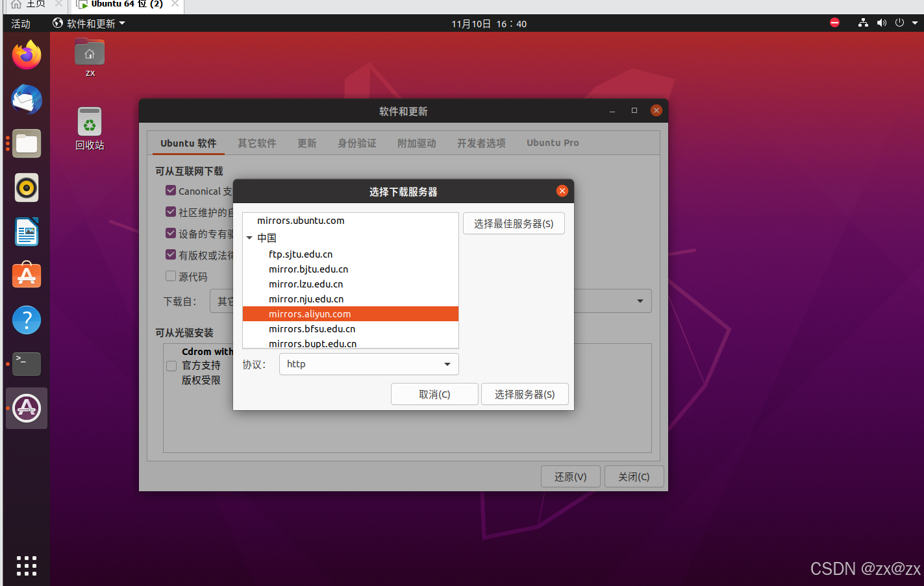Open Firefox from the dock
This screenshot has width=924, height=586.
click(27, 55)
